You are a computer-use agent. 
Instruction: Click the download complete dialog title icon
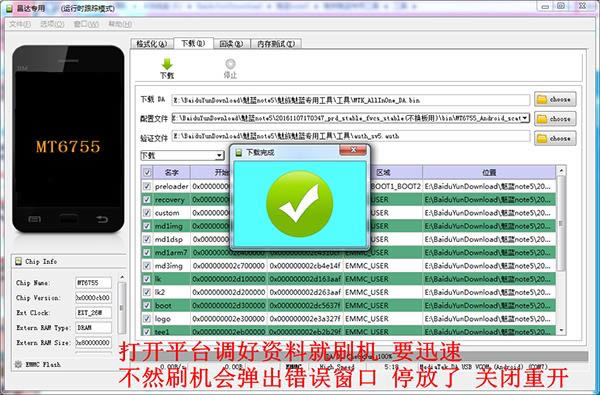click(239, 153)
